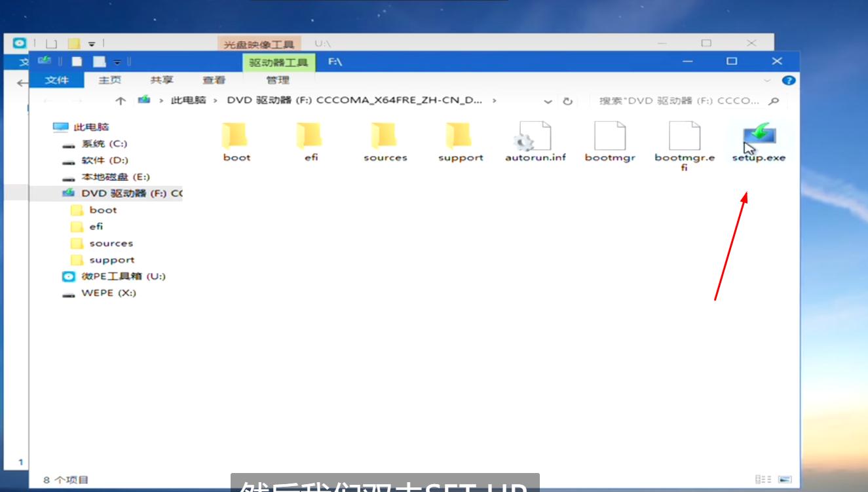The height and width of the screenshot is (492, 868).
Task: Open the 文件 menu
Action: point(57,80)
